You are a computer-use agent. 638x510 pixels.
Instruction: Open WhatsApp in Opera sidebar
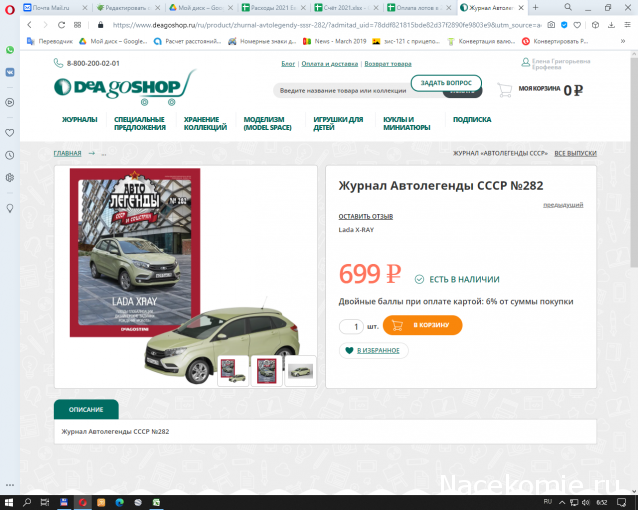(x=10, y=50)
